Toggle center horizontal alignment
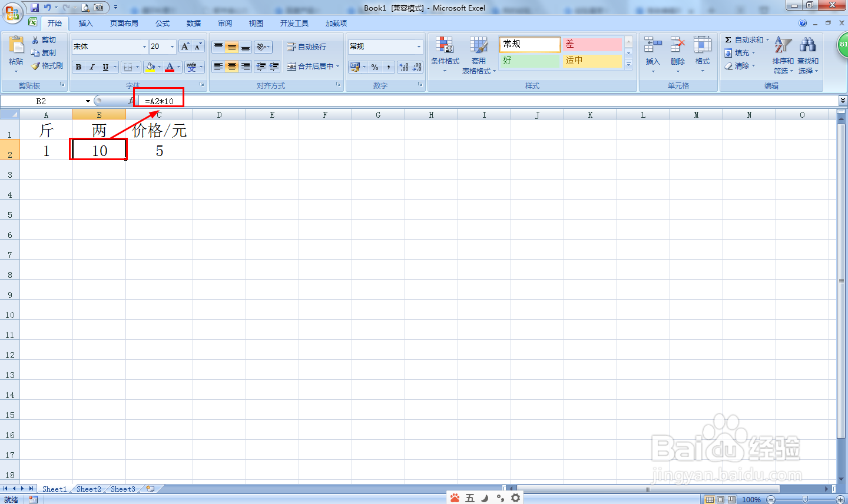The width and height of the screenshot is (848, 504). coord(232,67)
